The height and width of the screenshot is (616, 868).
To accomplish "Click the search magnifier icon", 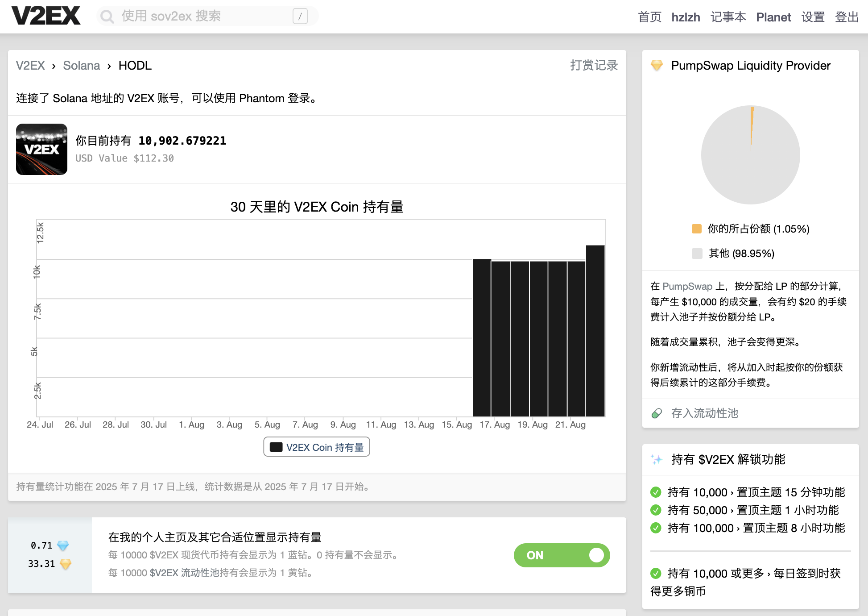I will (107, 17).
